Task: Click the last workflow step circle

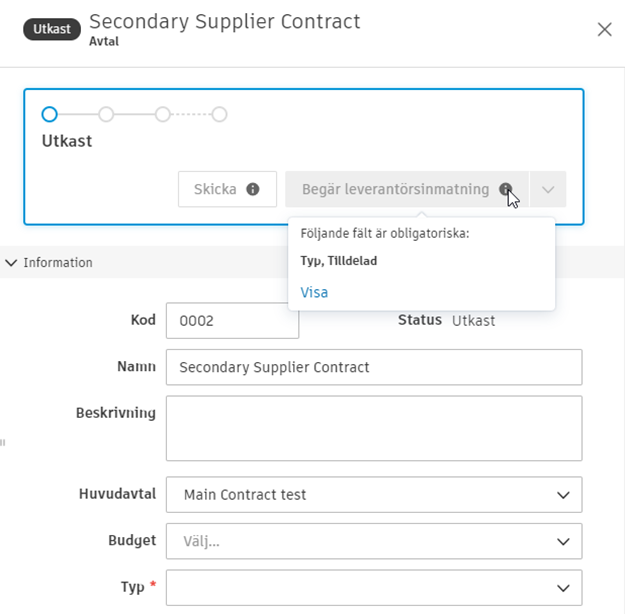Action: pos(219,114)
